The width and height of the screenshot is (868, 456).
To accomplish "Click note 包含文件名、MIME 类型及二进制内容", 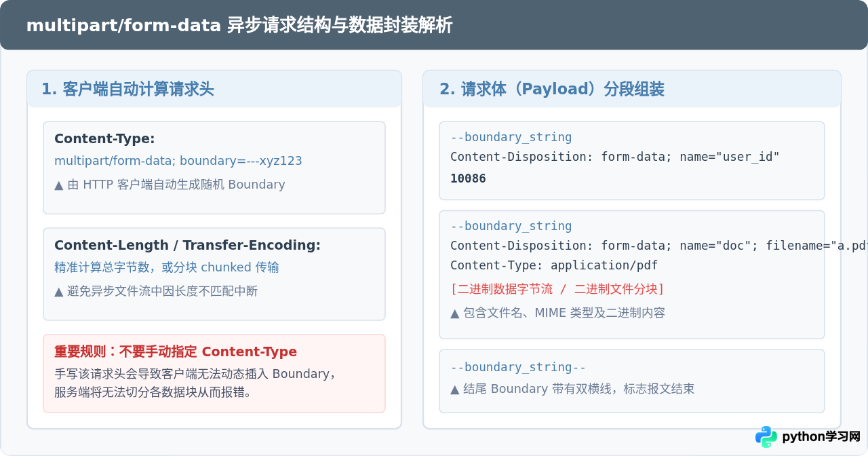I will (x=557, y=313).
